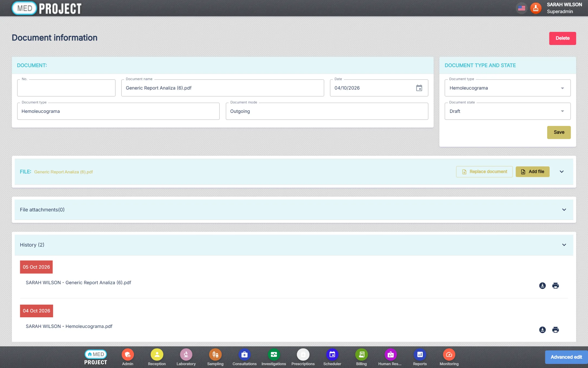The image size is (588, 368).
Task: Click the 04 Oct 2026 history date badge
Action: coord(36,311)
